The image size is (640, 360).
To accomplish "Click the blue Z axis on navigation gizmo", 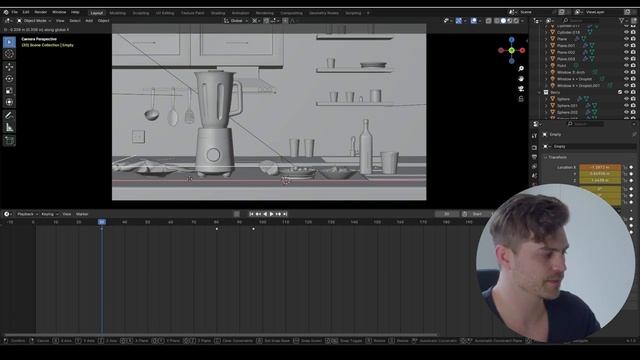I will 511,40.
